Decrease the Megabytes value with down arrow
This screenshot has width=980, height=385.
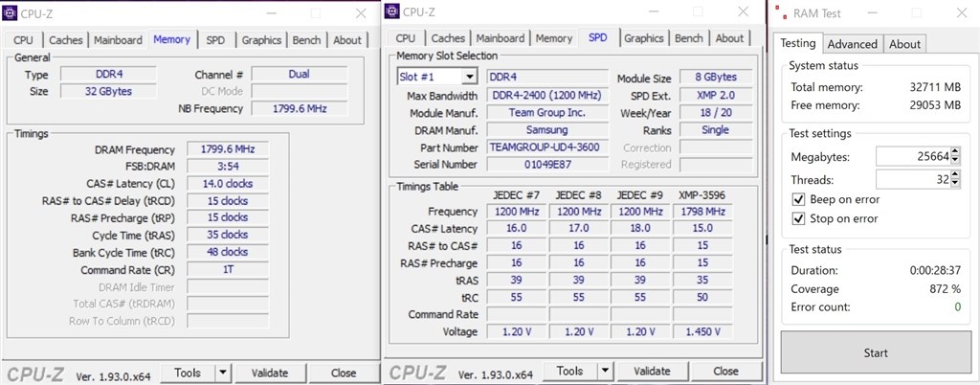pos(954,161)
